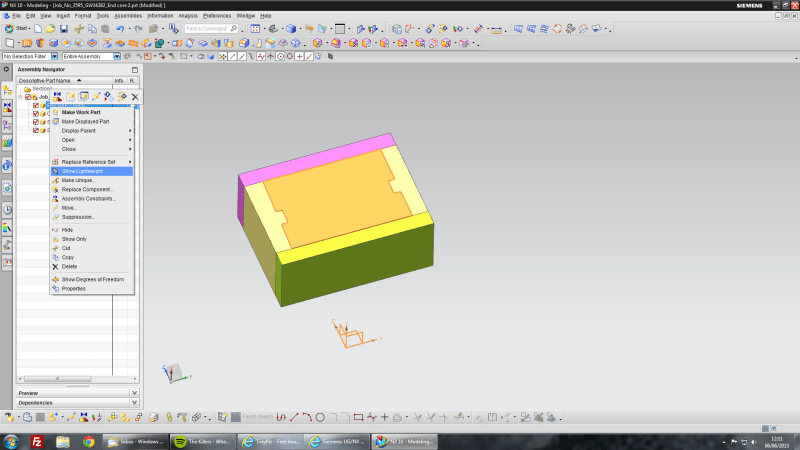Select Show Lightweight in context menu
This screenshot has height=450, width=800.
click(92, 171)
